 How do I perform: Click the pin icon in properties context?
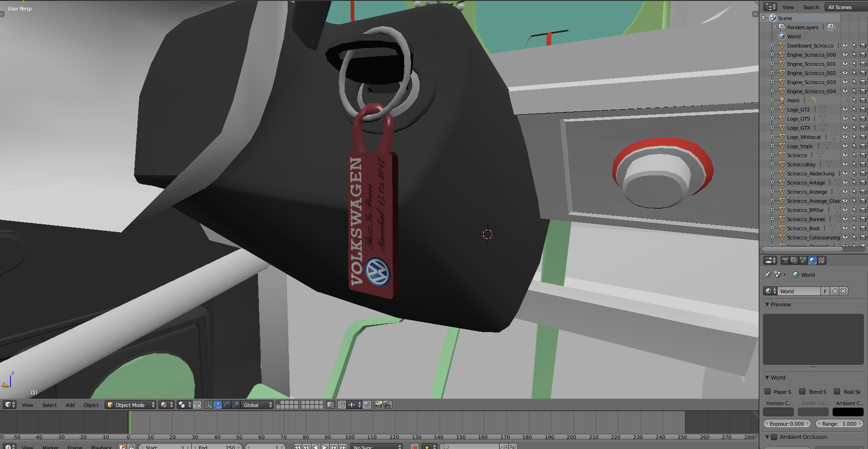coord(767,275)
